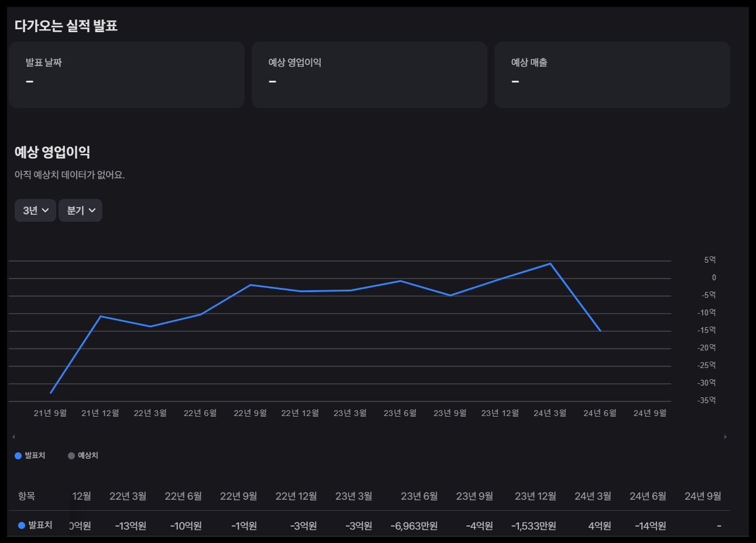Click the 21년 12월 chart axis label

click(100, 413)
